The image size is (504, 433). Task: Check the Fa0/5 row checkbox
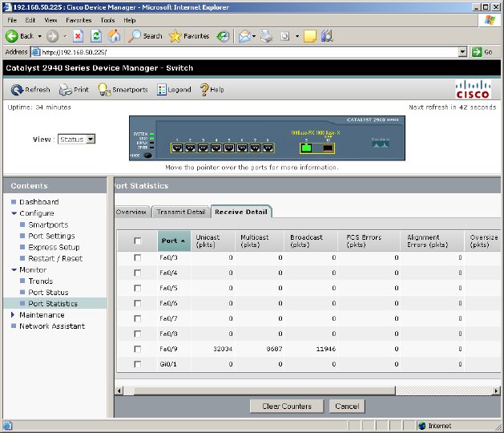point(138,288)
